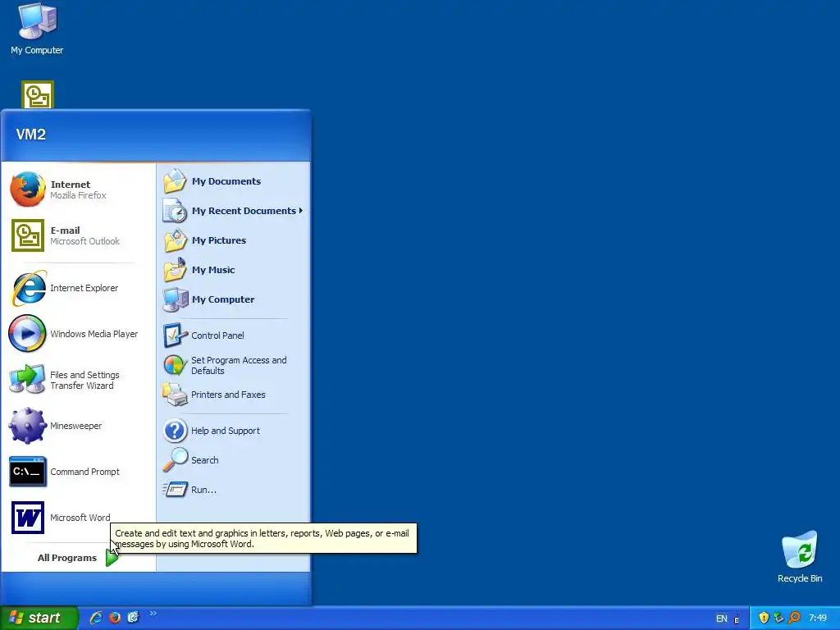Open Files and Settings Transfer Wizard
Viewport: 840px width, 630px height.
coord(79,380)
